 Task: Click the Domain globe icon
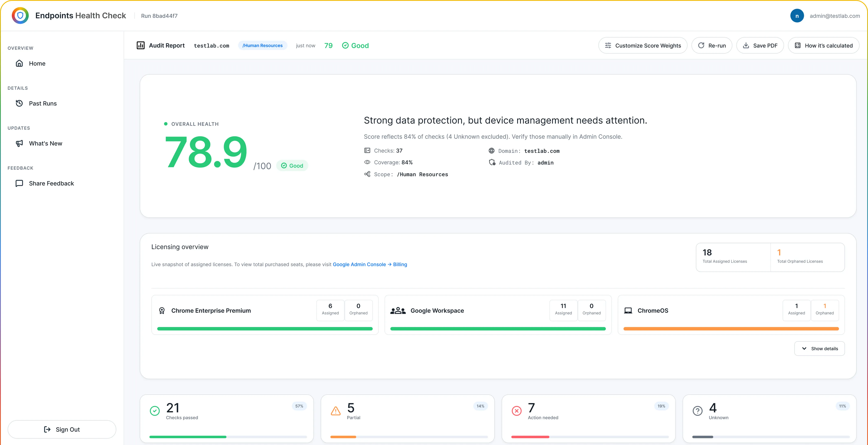click(492, 151)
